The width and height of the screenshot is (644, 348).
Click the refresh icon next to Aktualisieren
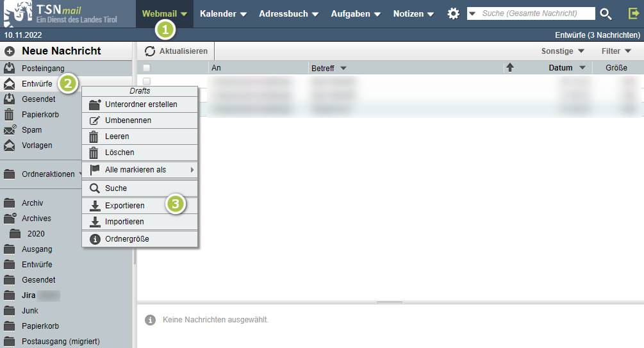[x=150, y=51]
